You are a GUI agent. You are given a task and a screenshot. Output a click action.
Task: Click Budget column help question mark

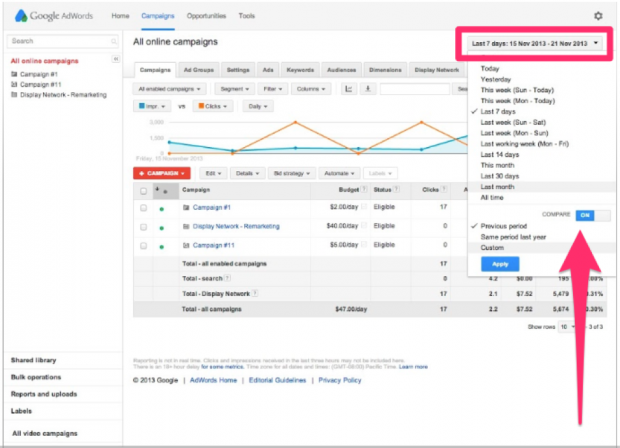point(364,189)
